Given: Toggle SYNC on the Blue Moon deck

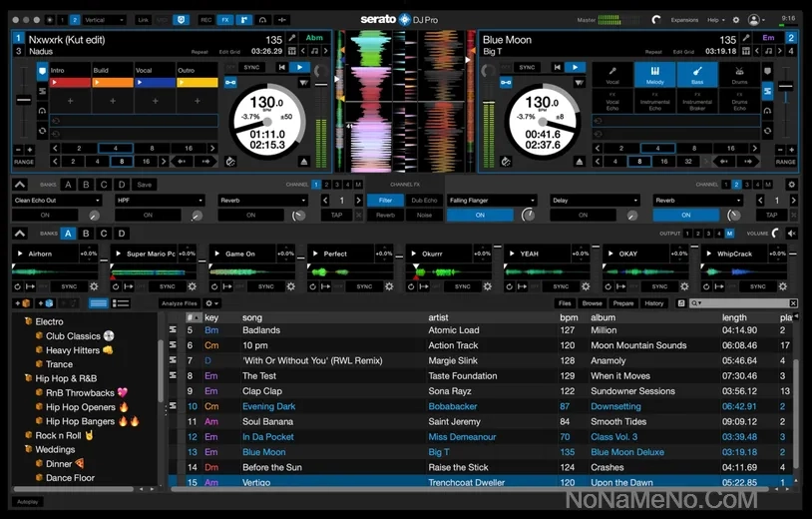Looking at the screenshot, I should point(528,67).
